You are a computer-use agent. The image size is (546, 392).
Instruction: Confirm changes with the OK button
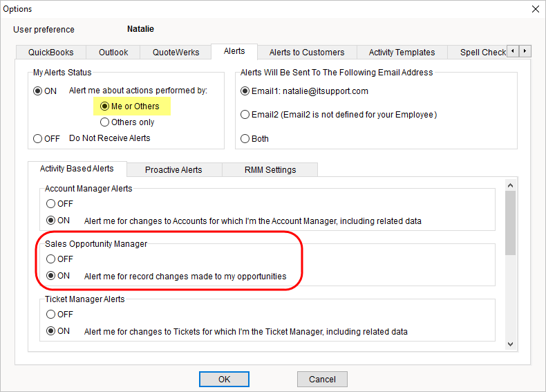click(x=224, y=379)
